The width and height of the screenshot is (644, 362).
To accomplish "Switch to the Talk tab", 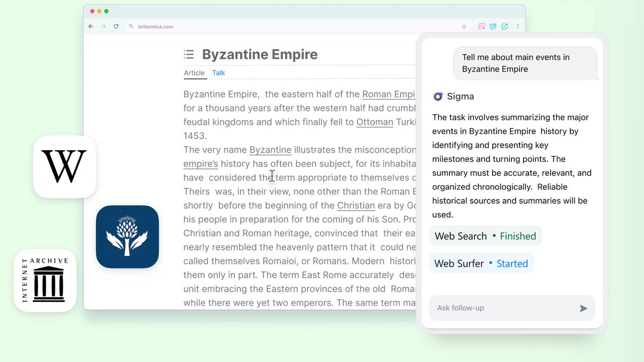I will [218, 73].
